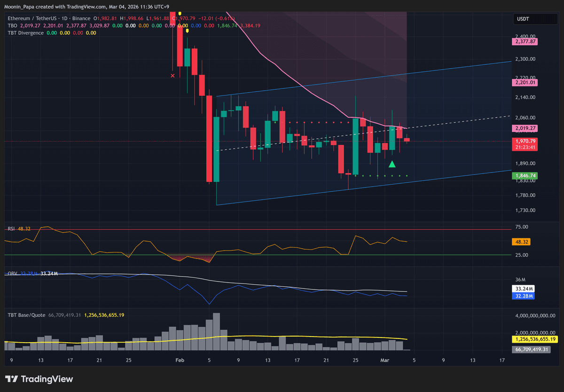Click the green 1,846.74 price label
564x392 pixels.
click(524, 175)
